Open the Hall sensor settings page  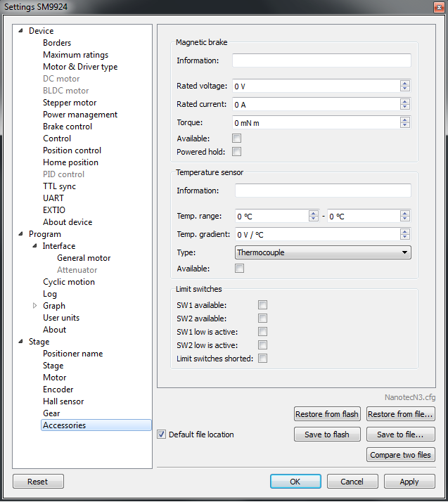(x=63, y=401)
